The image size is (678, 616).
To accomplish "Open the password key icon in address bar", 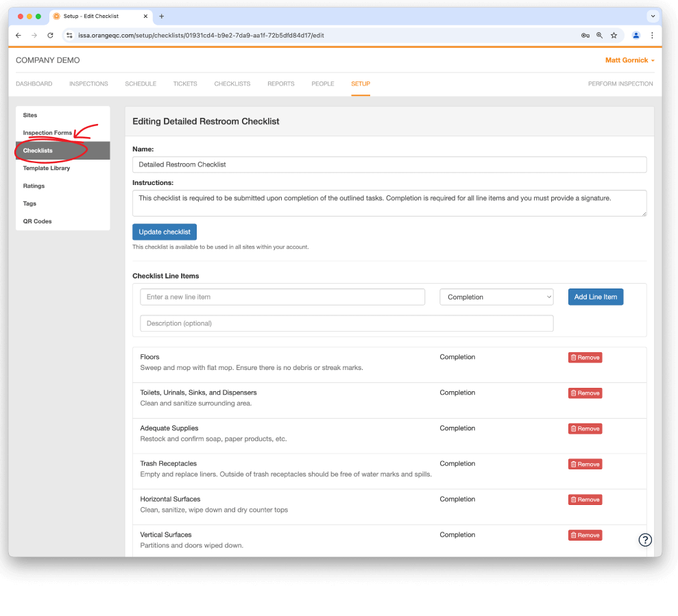I will tap(585, 35).
